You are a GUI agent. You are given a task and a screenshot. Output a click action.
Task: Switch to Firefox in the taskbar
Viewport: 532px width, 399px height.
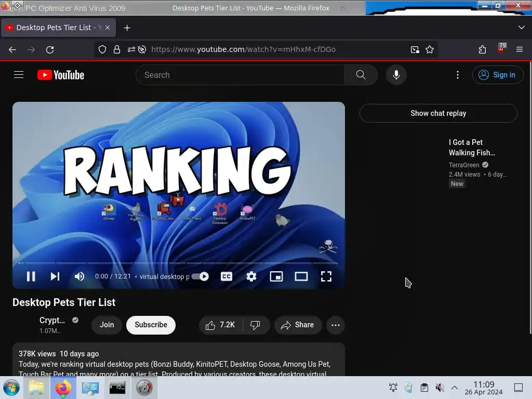(x=63, y=388)
